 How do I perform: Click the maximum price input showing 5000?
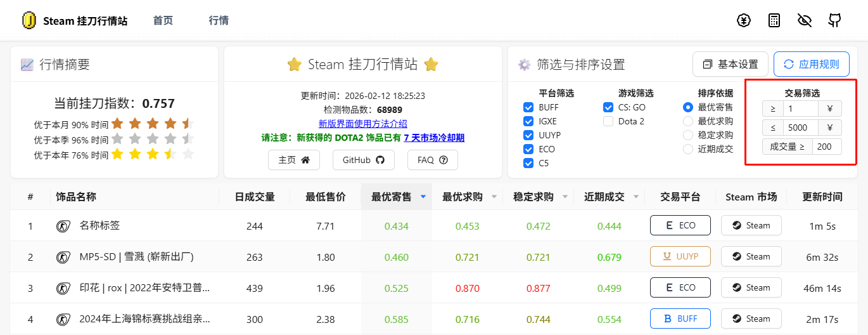(800, 128)
